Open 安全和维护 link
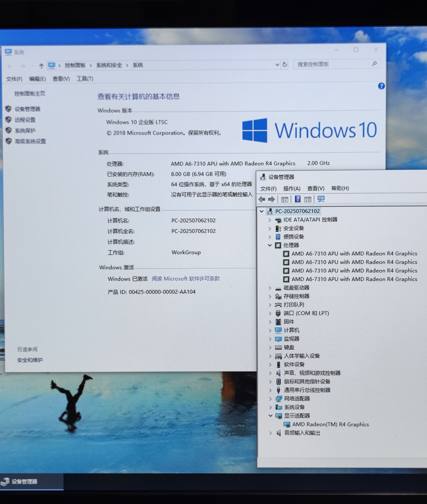The height and width of the screenshot is (504, 427). (30, 360)
